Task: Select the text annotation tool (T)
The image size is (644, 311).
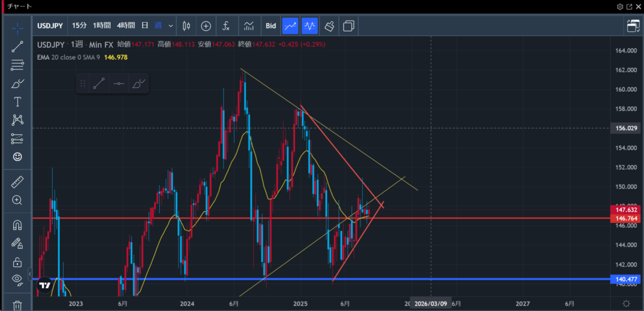Action: [x=17, y=102]
